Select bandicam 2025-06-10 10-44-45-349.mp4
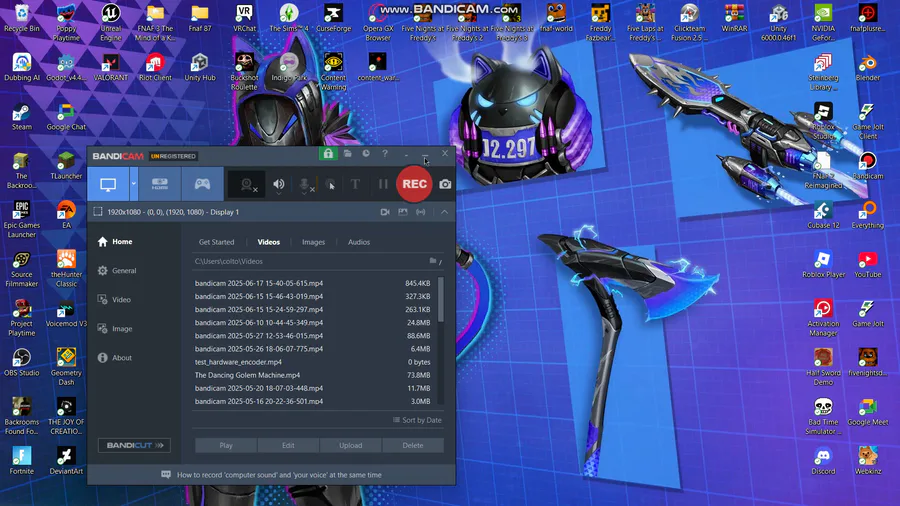Viewport: 900px width, 506px height. coord(312,322)
